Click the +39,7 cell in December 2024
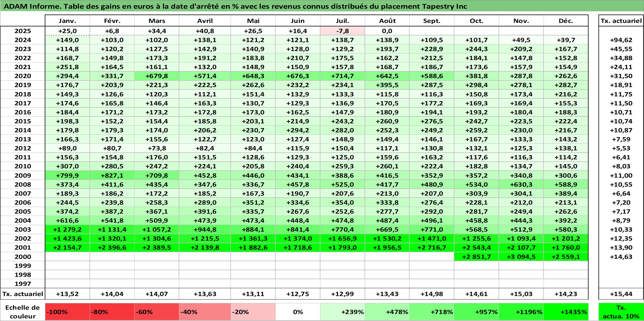Viewport: 644px width, 321px height. 566,40
